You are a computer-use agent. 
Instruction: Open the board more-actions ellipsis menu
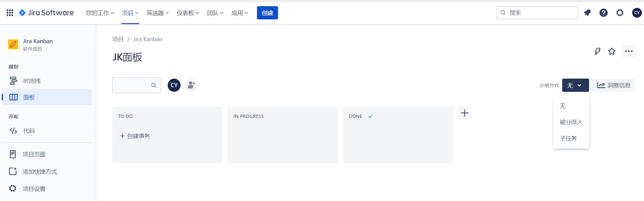pos(629,51)
